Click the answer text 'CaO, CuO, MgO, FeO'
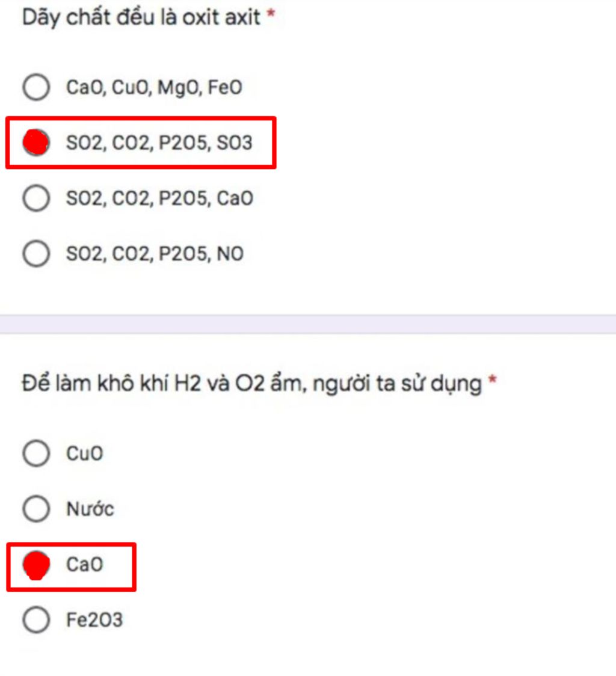The width and height of the screenshot is (616, 676). [154, 88]
